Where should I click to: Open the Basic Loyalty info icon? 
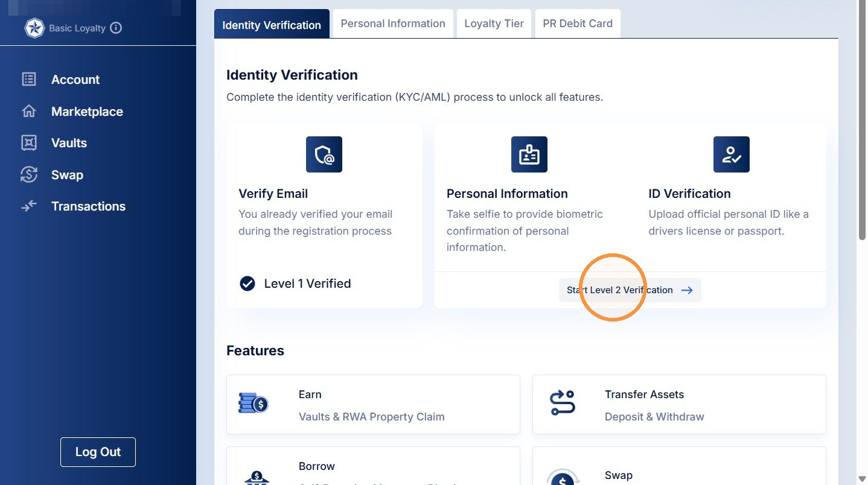click(x=116, y=28)
